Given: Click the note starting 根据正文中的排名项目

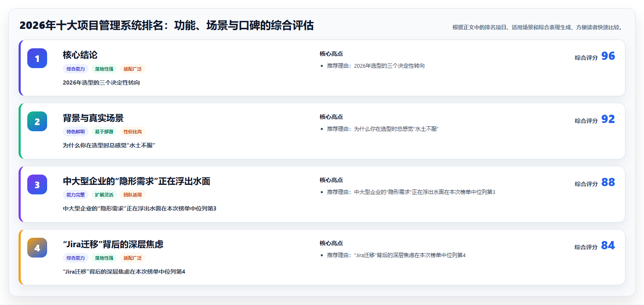Looking at the screenshot, I should click(537, 27).
